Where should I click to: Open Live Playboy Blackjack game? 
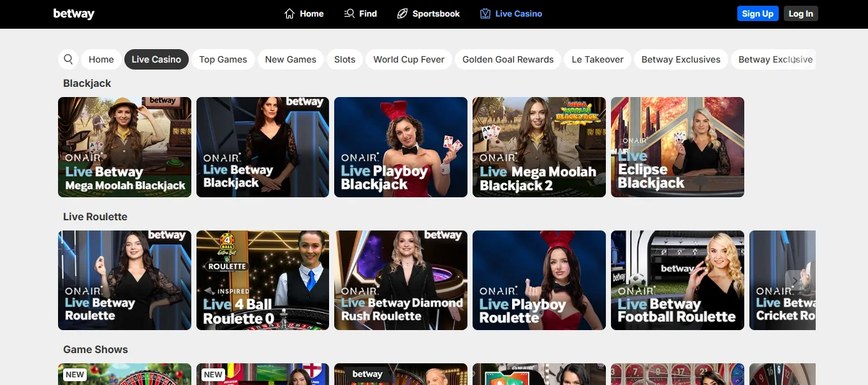point(401,147)
